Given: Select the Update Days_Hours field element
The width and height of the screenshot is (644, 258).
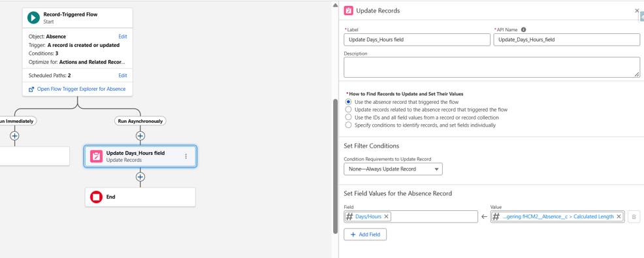Looking at the screenshot, I should coord(140,156).
